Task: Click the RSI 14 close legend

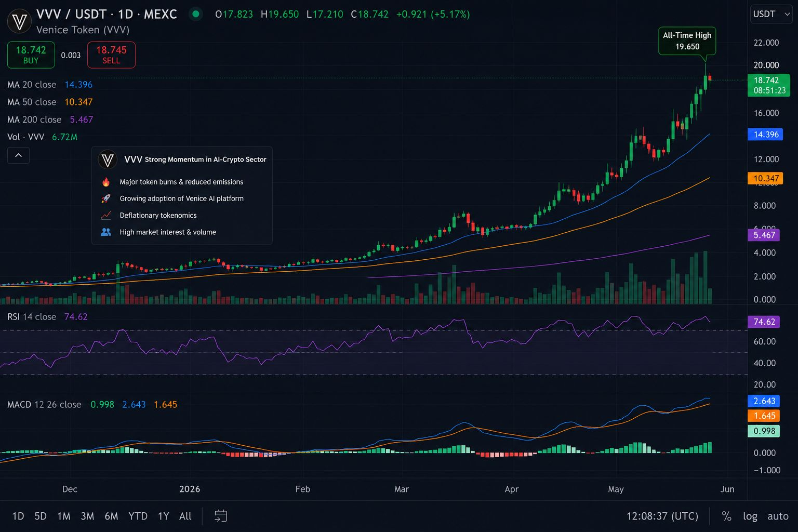Action: coord(47,317)
